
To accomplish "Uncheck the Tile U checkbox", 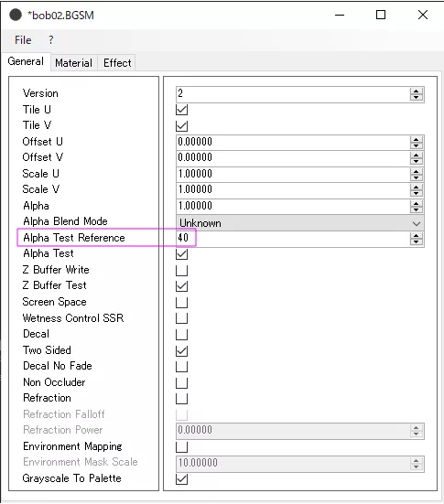I will [182, 110].
